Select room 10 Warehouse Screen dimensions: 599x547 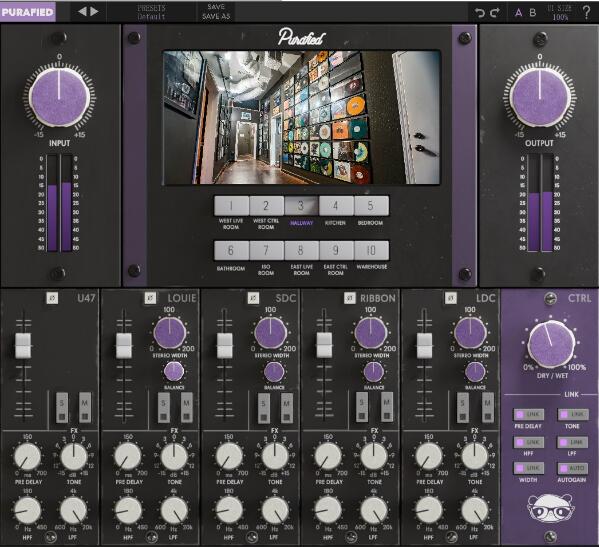[x=371, y=250]
